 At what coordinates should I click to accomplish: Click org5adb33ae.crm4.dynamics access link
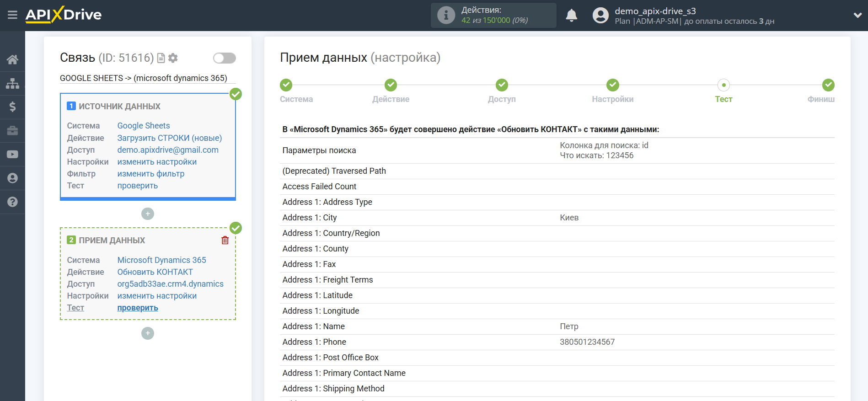click(x=171, y=284)
